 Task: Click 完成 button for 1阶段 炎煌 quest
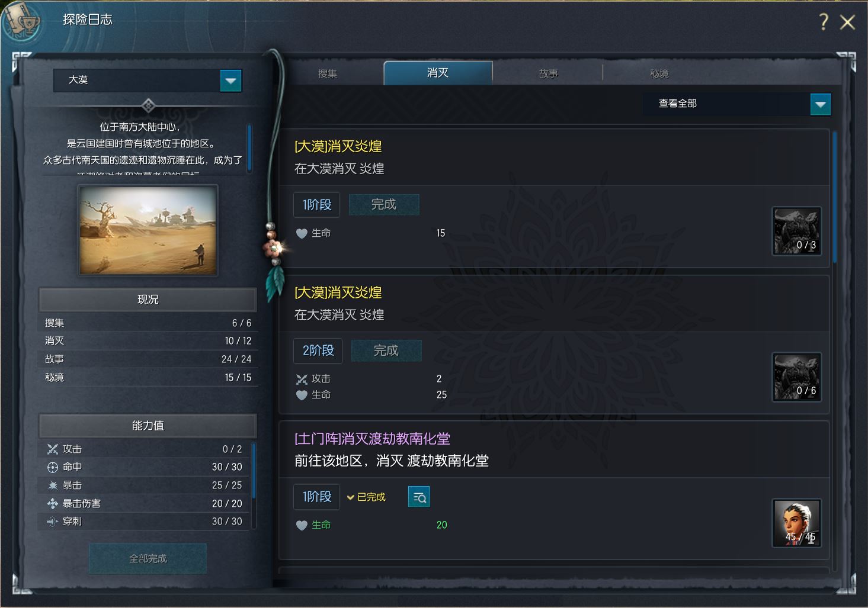point(384,204)
